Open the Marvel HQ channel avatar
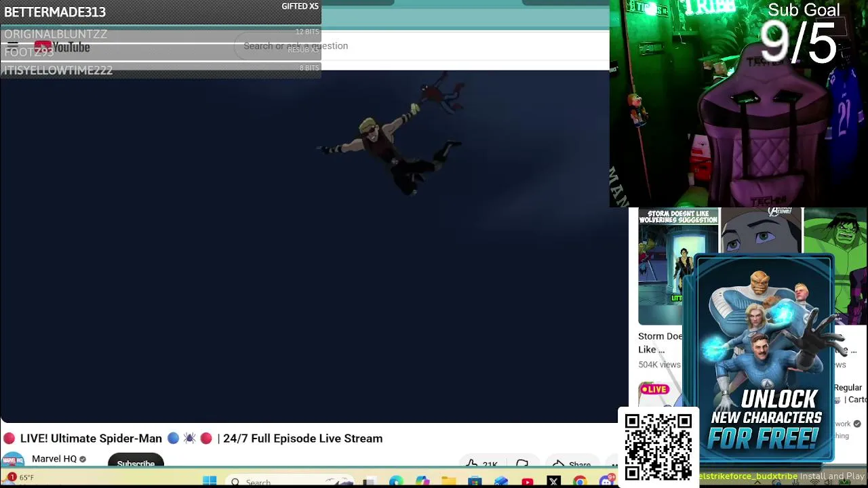 pos(13,460)
